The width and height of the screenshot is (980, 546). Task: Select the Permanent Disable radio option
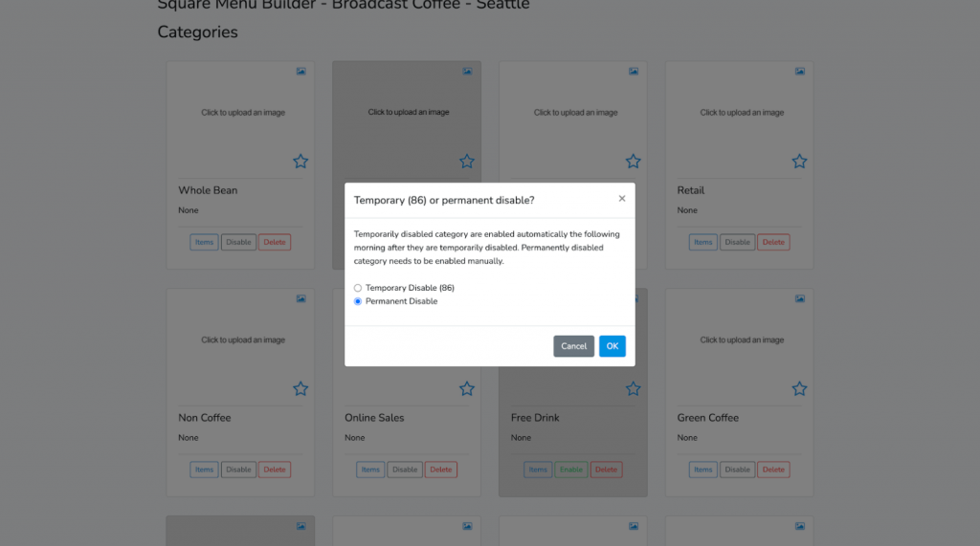click(358, 301)
